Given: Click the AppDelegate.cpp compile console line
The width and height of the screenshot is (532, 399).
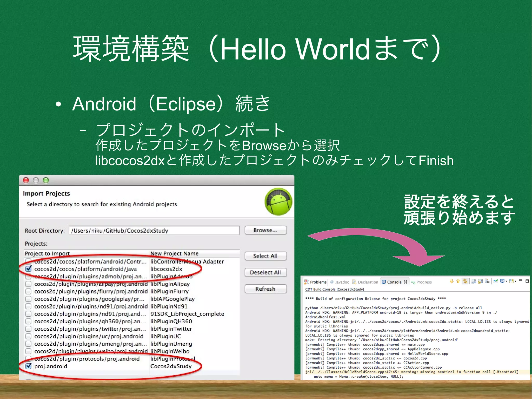Looking at the screenshot, I should tap(373, 349).
